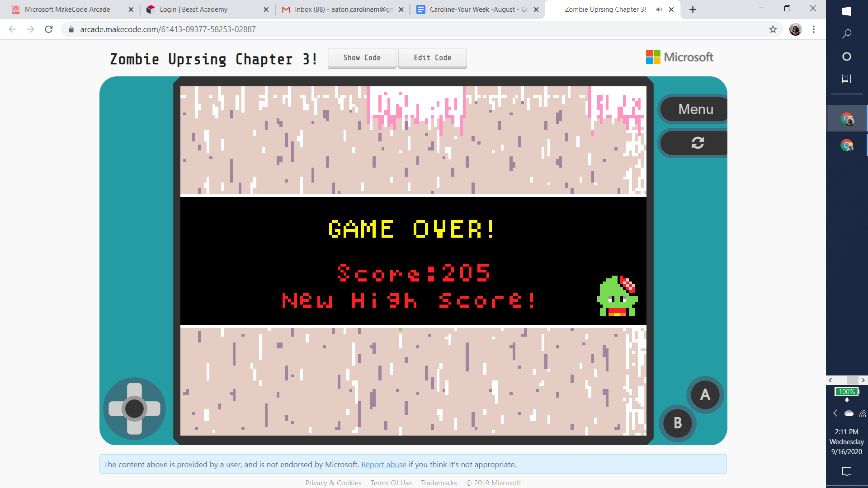This screenshot has width=868, height=488.
Task: Switch to Microsoft MakeCode Arcade tab
Action: pos(68,9)
